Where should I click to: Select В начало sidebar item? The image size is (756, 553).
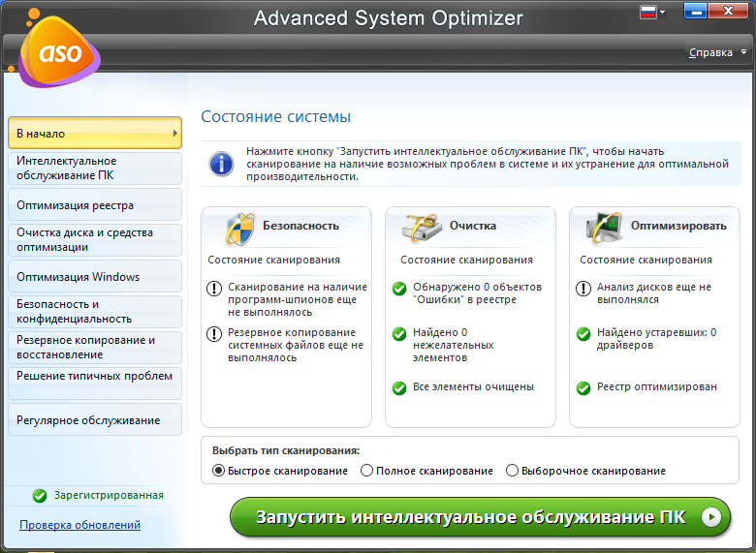click(x=95, y=133)
